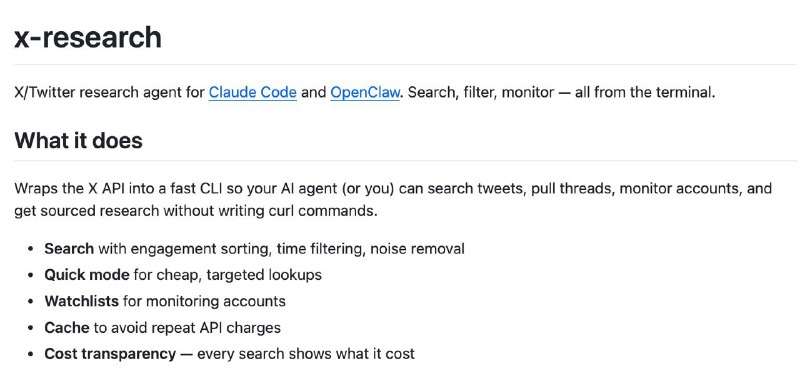This screenshot has width=800, height=386.
Task: Select the bold Watchlists term
Action: coord(82,301)
